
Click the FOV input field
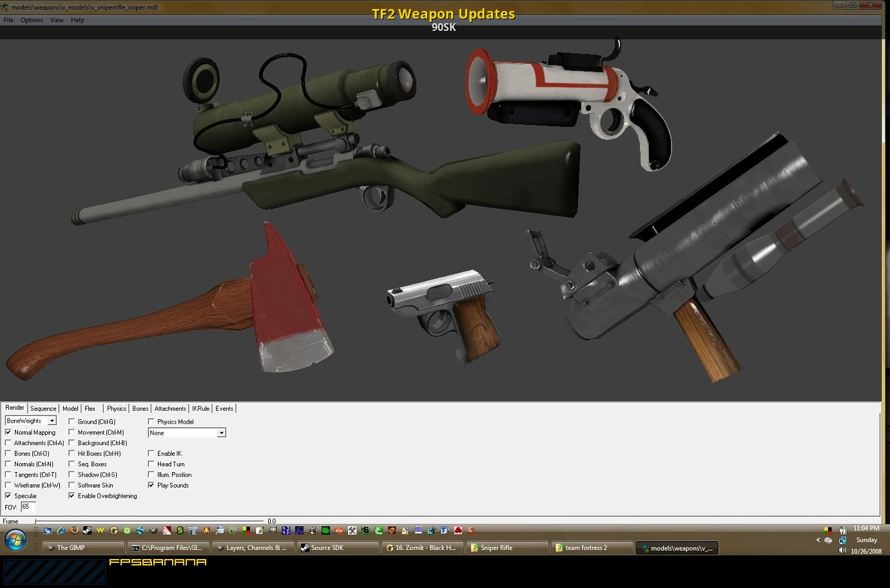[28, 507]
